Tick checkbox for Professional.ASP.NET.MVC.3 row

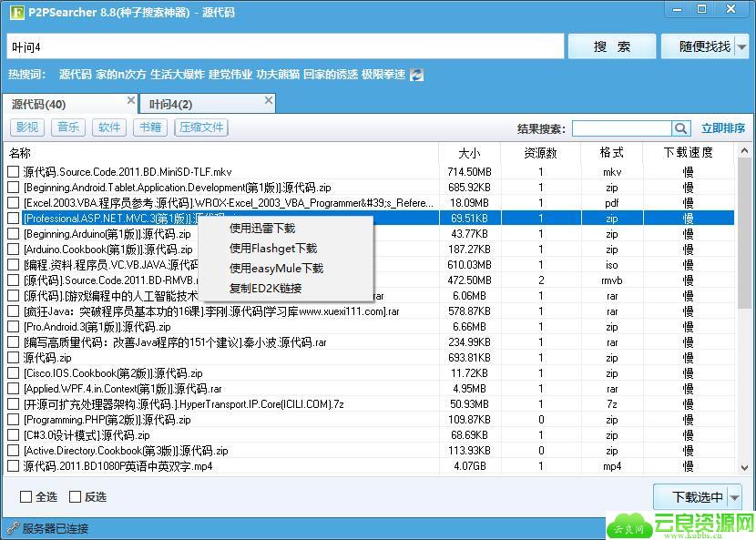pyautogui.click(x=14, y=218)
